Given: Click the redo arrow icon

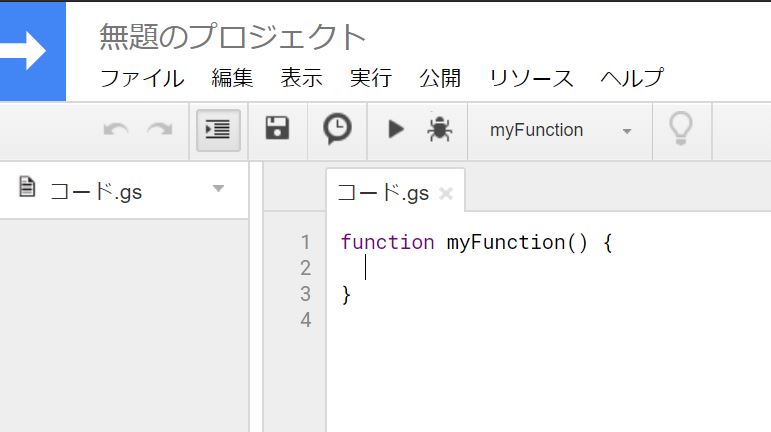Looking at the screenshot, I should click(x=159, y=130).
